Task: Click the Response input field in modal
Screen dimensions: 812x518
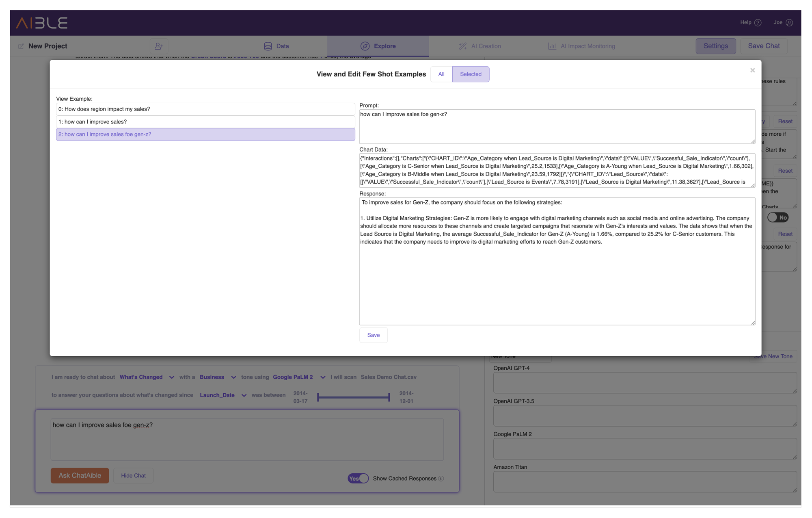Action: [557, 261]
